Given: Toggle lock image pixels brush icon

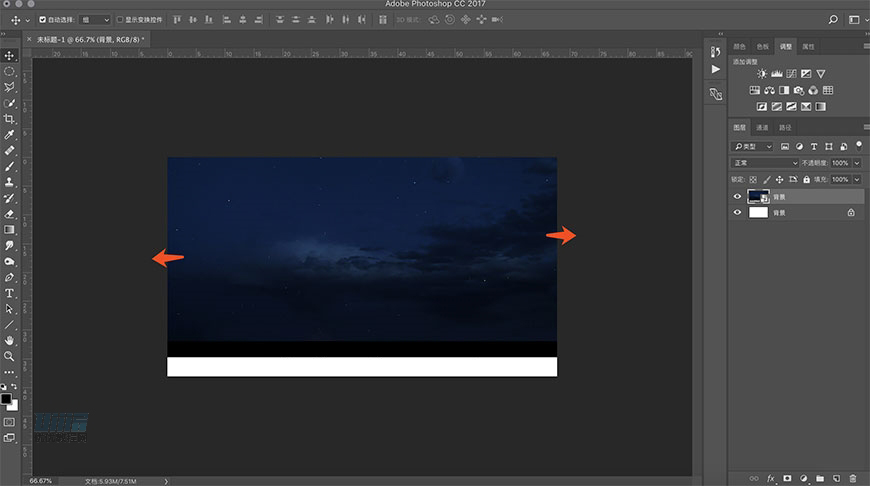Looking at the screenshot, I should point(766,179).
